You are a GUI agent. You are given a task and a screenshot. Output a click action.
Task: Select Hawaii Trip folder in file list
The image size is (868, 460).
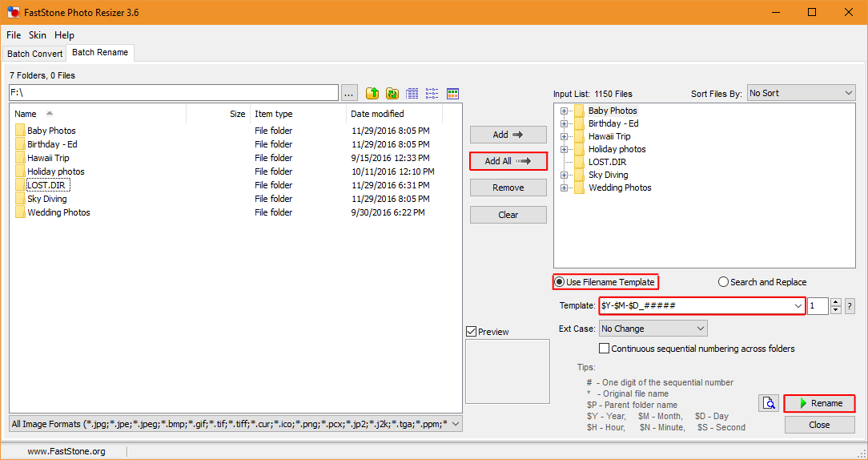click(48, 158)
